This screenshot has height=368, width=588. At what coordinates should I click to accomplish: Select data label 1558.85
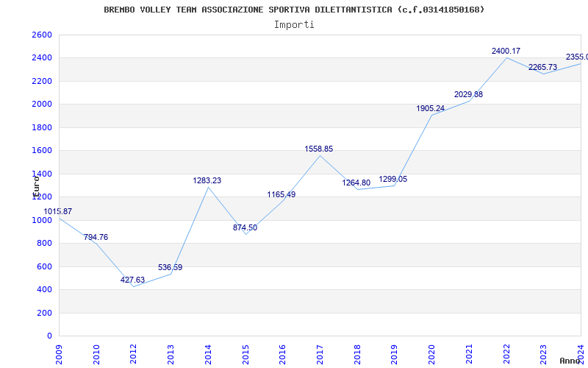pos(319,149)
